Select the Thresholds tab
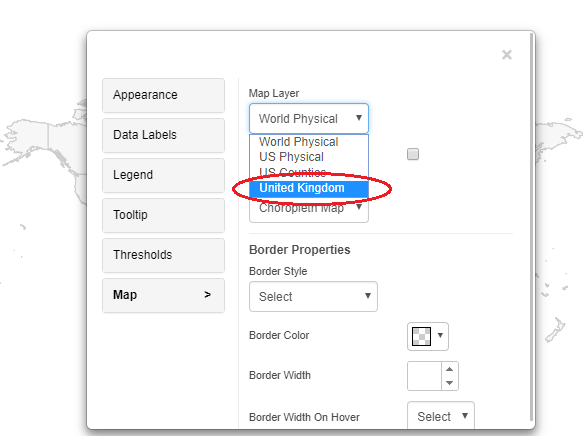Screen dimensions: 583x436 coord(163,255)
